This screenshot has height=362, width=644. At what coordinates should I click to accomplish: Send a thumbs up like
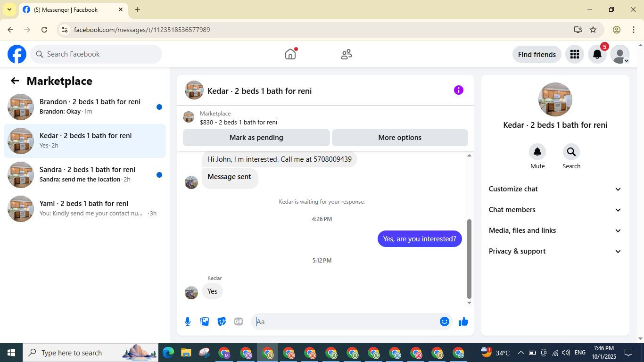pos(463,321)
